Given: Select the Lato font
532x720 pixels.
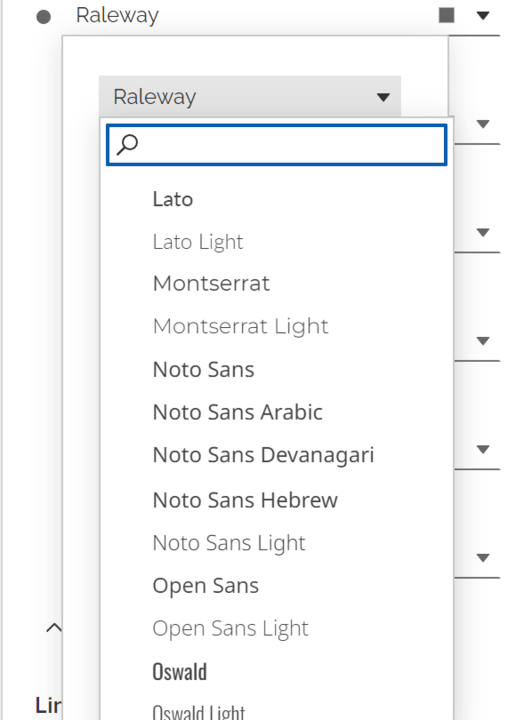Looking at the screenshot, I should click(173, 199).
